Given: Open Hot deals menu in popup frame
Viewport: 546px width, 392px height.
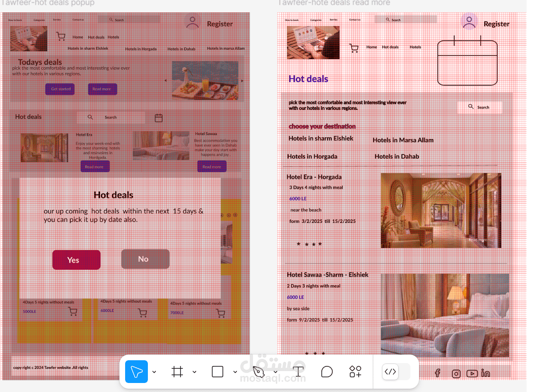Looking at the screenshot, I should pyautogui.click(x=96, y=37).
